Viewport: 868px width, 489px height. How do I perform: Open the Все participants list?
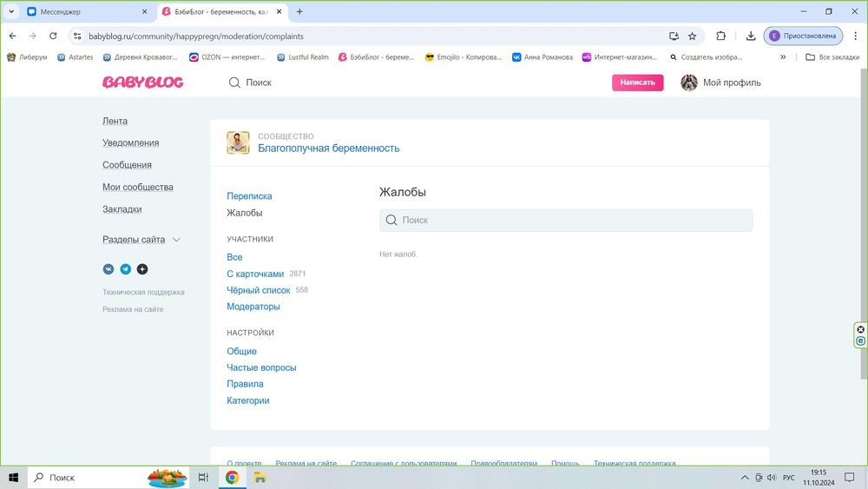234,257
